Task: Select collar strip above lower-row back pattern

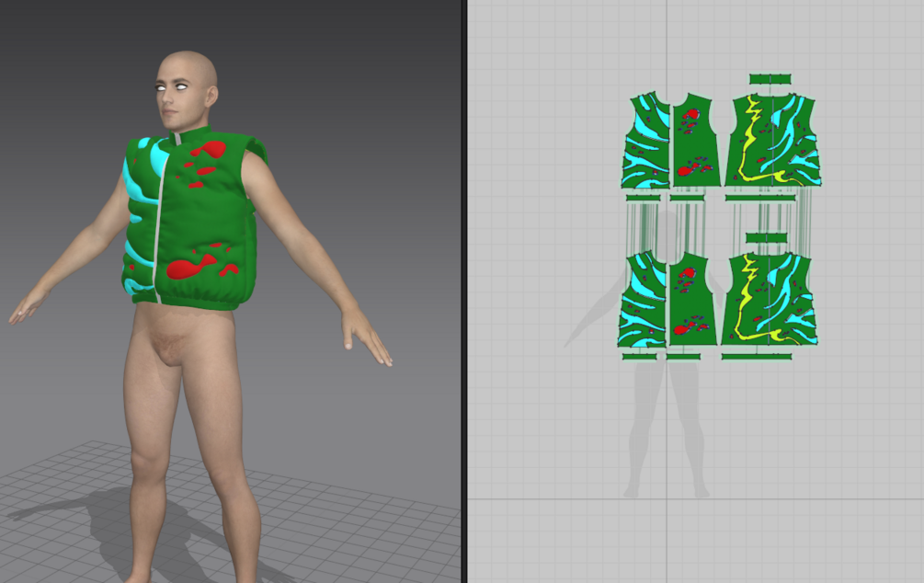Action: 766,237
